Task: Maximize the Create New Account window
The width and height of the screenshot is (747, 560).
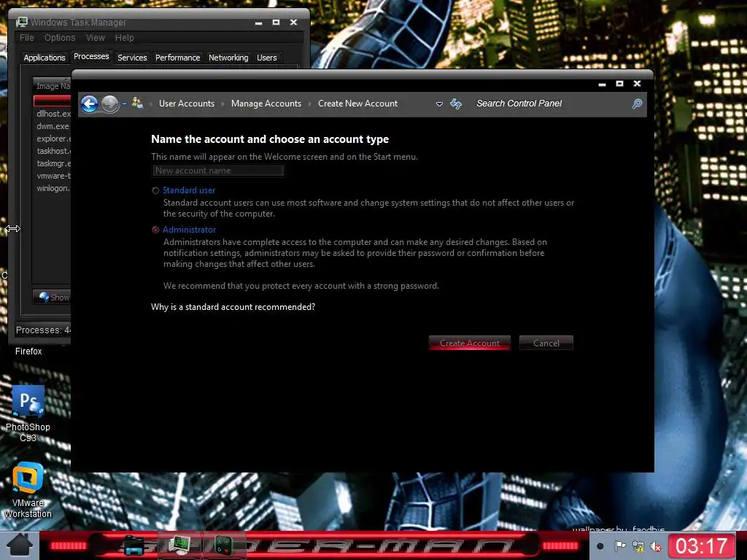Action: coord(619,83)
